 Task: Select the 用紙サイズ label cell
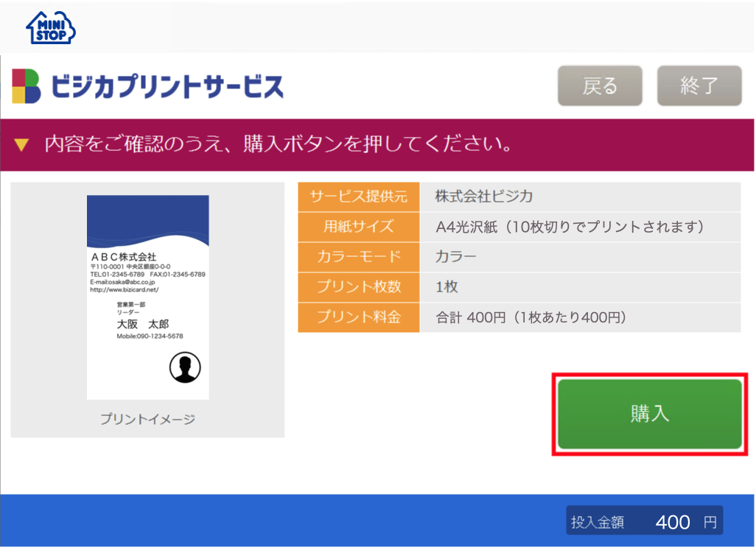click(358, 227)
